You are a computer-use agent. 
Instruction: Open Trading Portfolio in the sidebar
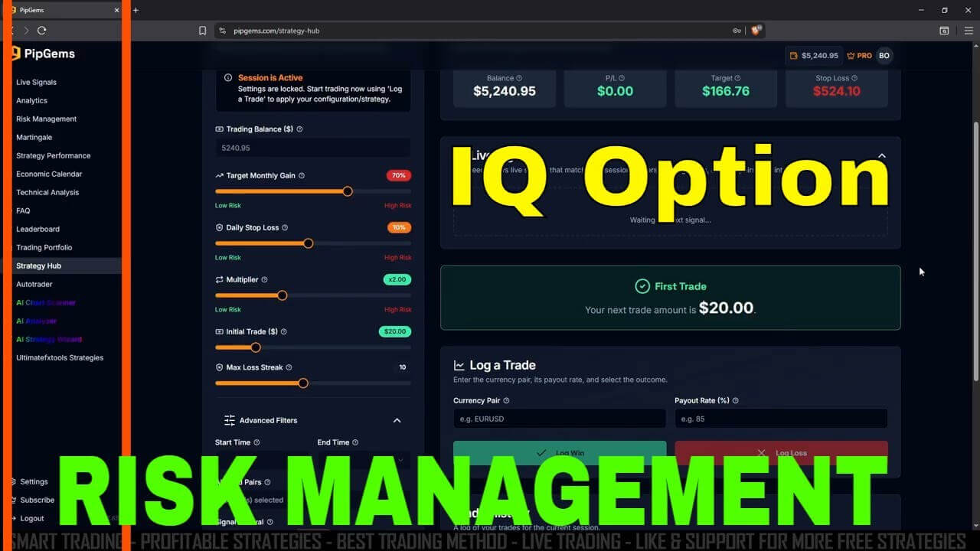[x=44, y=247]
